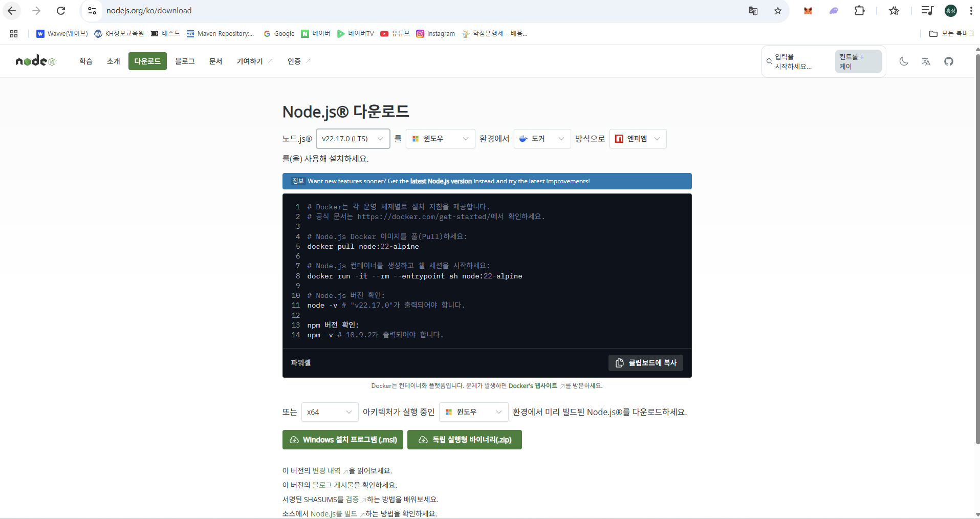Open the 네이버TV bookmark

(356, 34)
